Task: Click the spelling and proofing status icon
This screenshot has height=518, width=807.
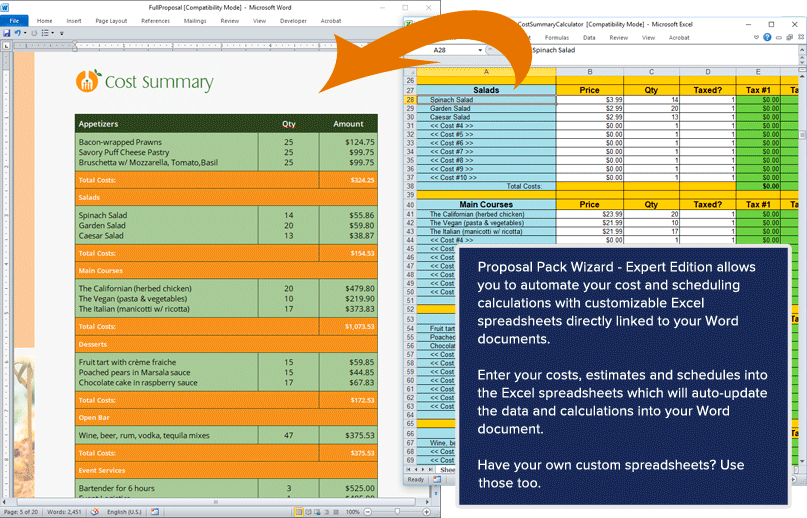Action: tap(95, 512)
